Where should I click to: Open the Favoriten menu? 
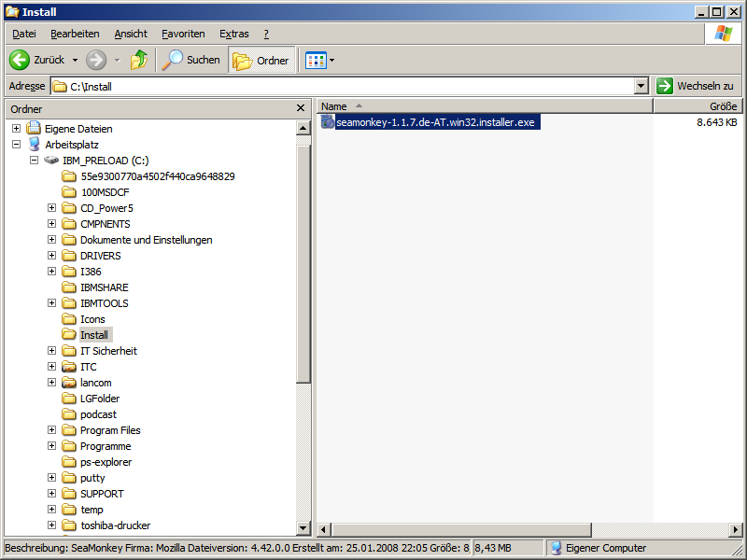pyautogui.click(x=183, y=34)
